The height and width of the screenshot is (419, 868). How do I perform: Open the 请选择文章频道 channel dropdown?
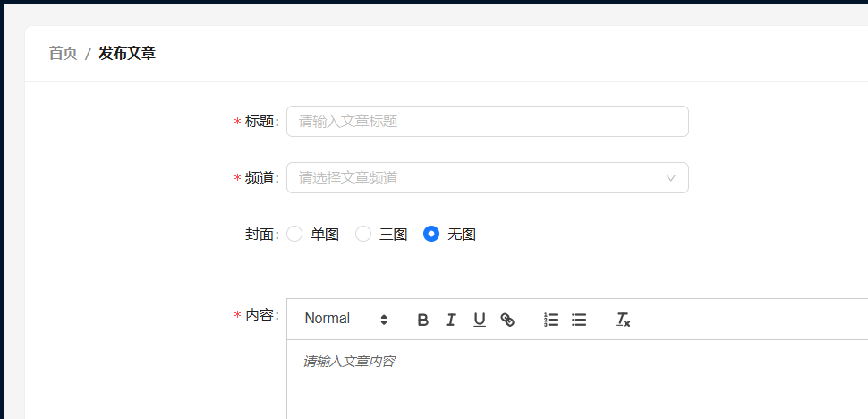[x=487, y=177]
